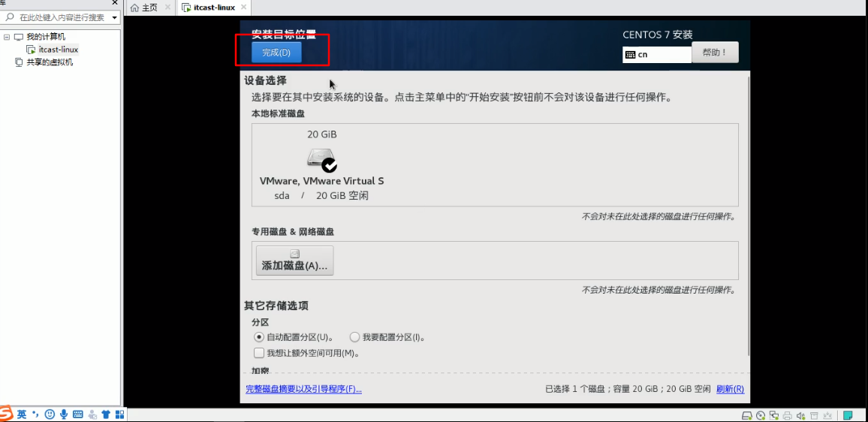Screen dimensions: 868x422
Task: Click the download arrow status icon
Action: 827,415
